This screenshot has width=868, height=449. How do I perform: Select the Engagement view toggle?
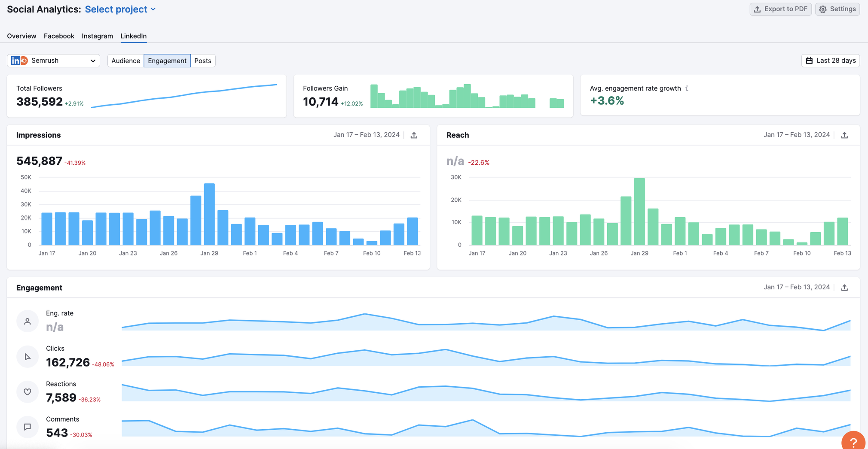coord(167,61)
